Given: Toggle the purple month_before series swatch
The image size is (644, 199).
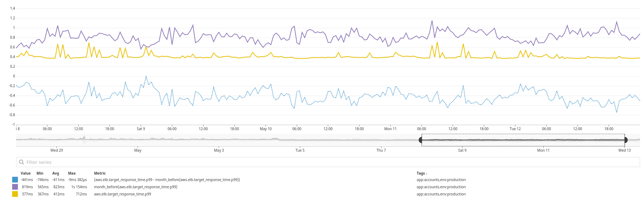Looking at the screenshot, I should [x=15, y=187].
